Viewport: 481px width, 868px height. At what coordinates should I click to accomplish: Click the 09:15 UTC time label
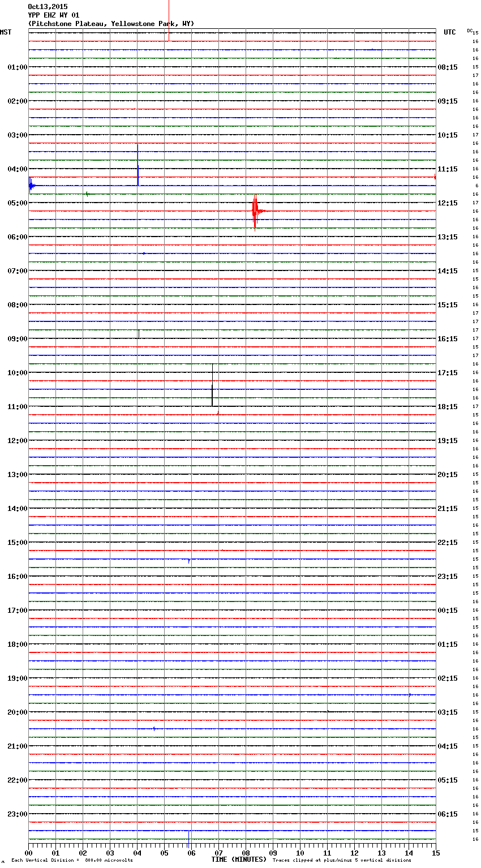448,101
